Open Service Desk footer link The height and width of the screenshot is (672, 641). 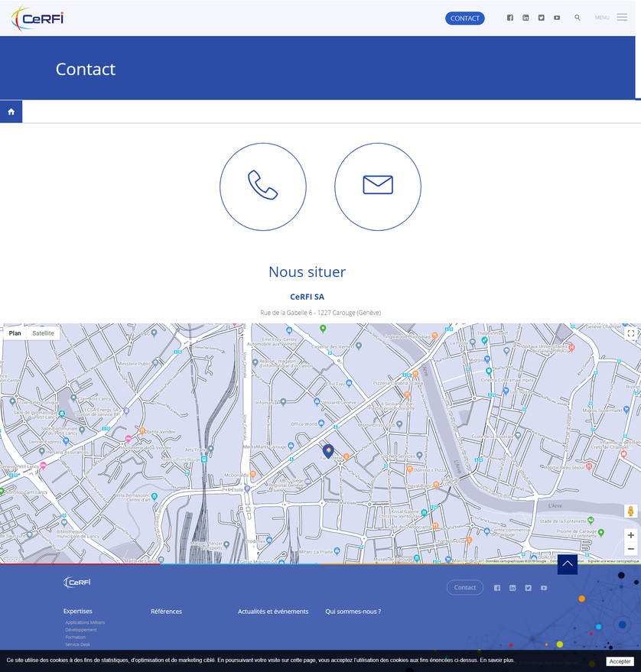77,644
